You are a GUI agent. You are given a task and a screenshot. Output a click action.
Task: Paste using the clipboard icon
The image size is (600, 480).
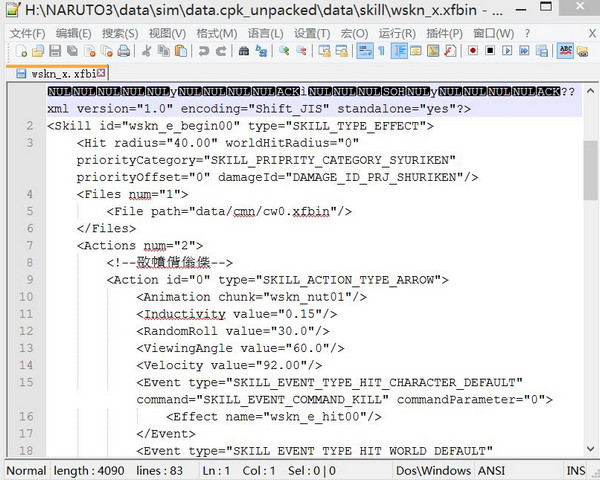coord(181,51)
